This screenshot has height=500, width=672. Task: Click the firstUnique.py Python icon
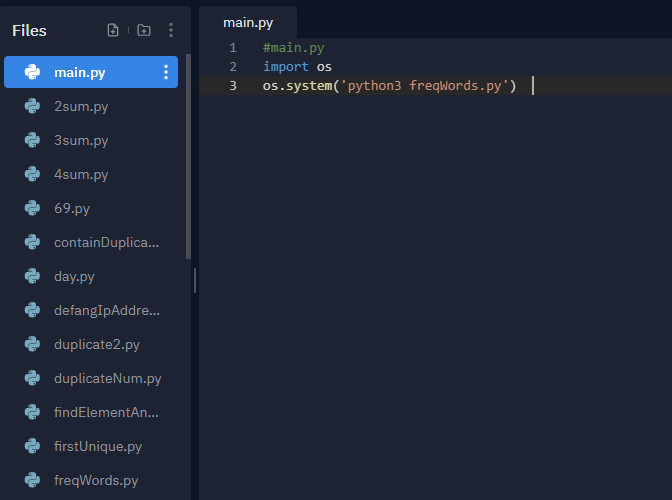point(32,446)
